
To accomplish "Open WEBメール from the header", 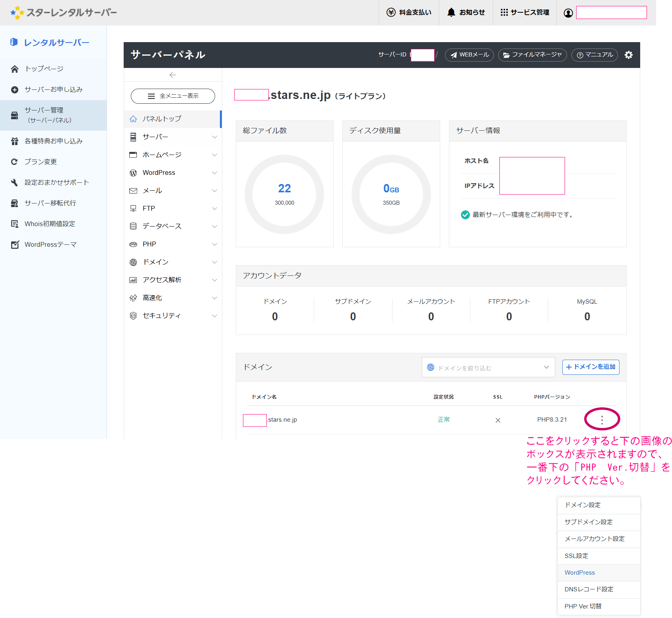I will [469, 55].
